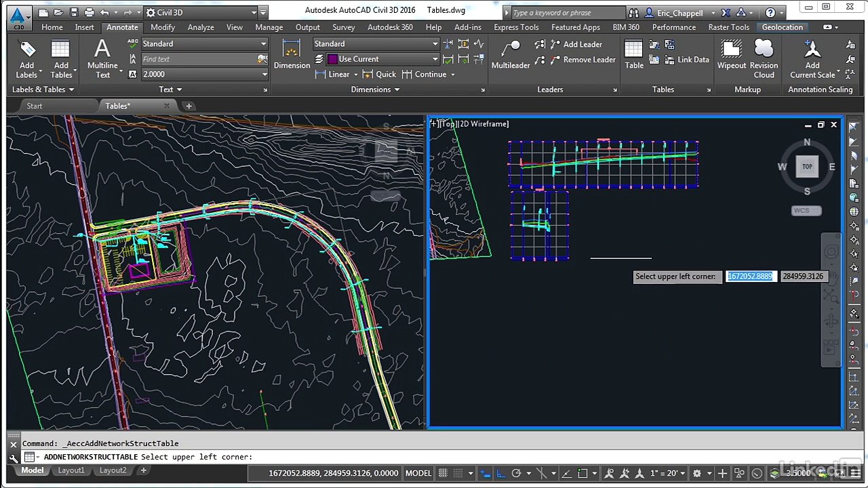Click the Plot printer icon
This screenshot has width=868, height=488.
(x=90, y=12)
